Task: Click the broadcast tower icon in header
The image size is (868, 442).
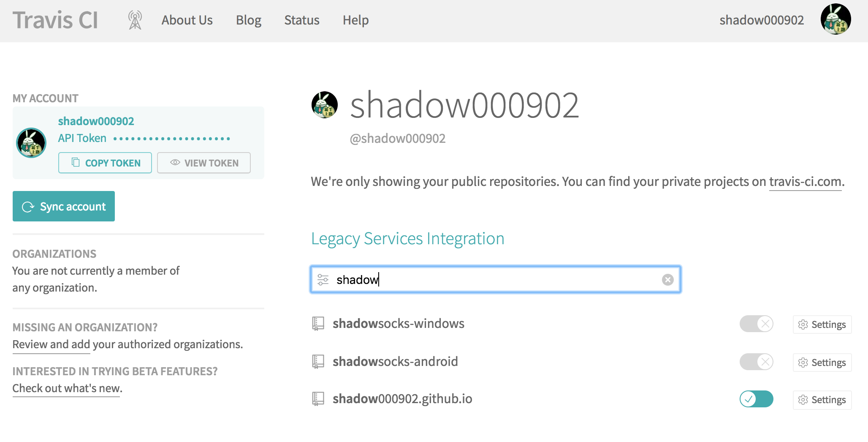Action: [135, 20]
